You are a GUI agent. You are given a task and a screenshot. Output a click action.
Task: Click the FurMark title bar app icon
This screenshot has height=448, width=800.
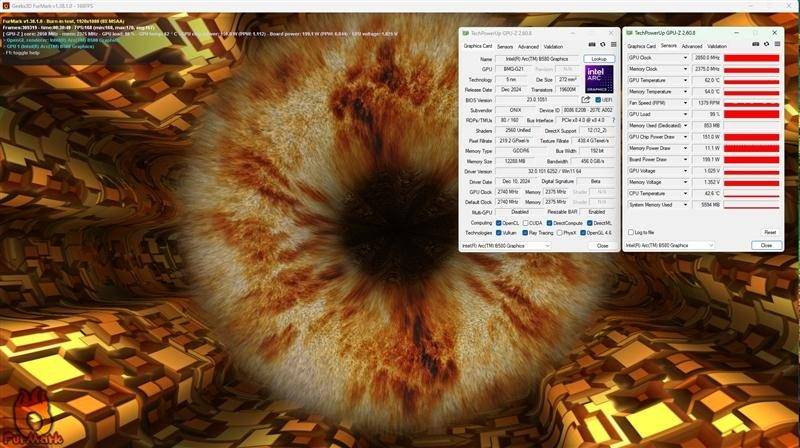6,6
